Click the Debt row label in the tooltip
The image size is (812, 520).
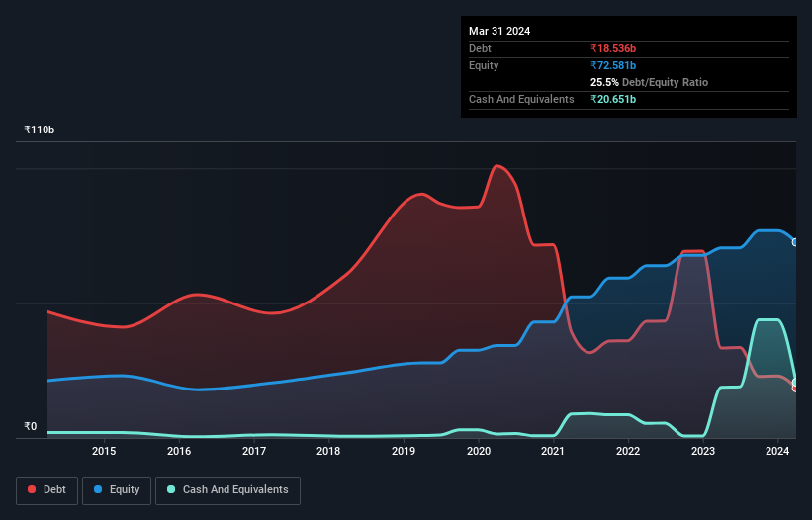pos(480,48)
